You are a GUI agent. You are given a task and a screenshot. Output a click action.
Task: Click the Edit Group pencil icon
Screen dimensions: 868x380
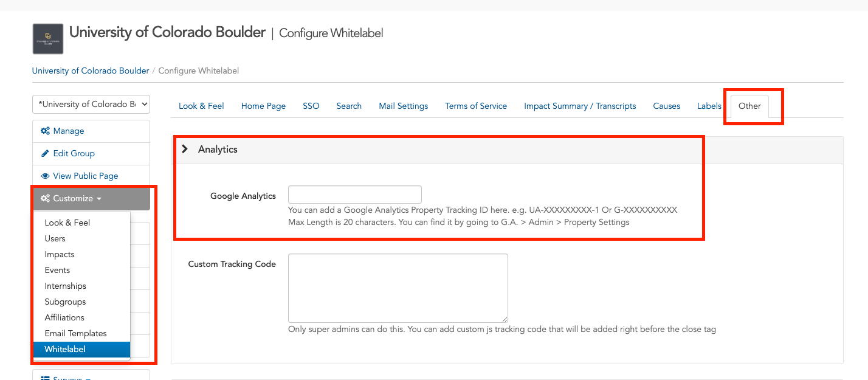point(44,153)
